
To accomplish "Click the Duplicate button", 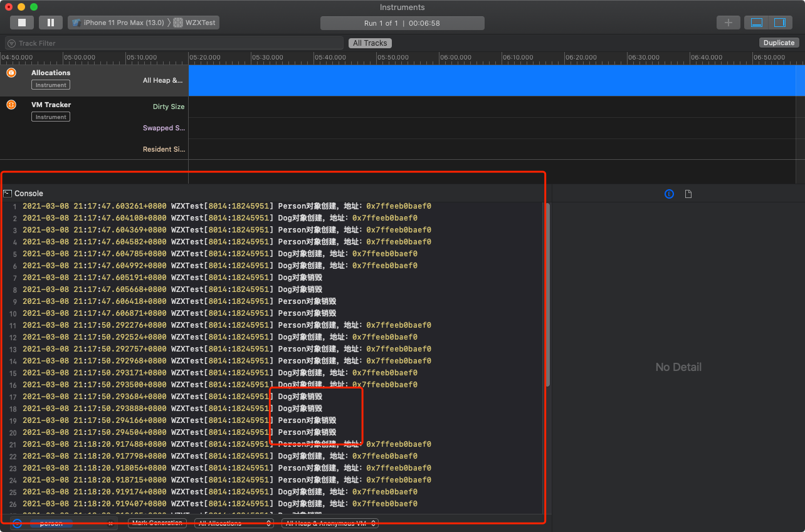I will click(779, 43).
